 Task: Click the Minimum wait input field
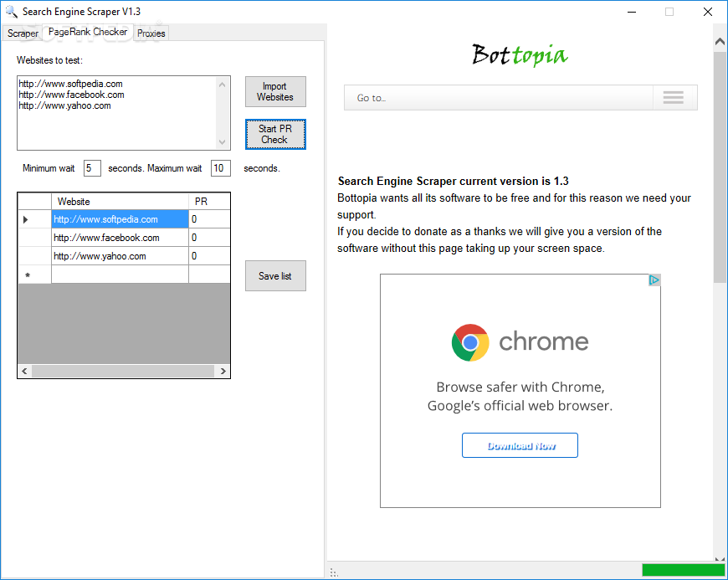[x=92, y=168]
